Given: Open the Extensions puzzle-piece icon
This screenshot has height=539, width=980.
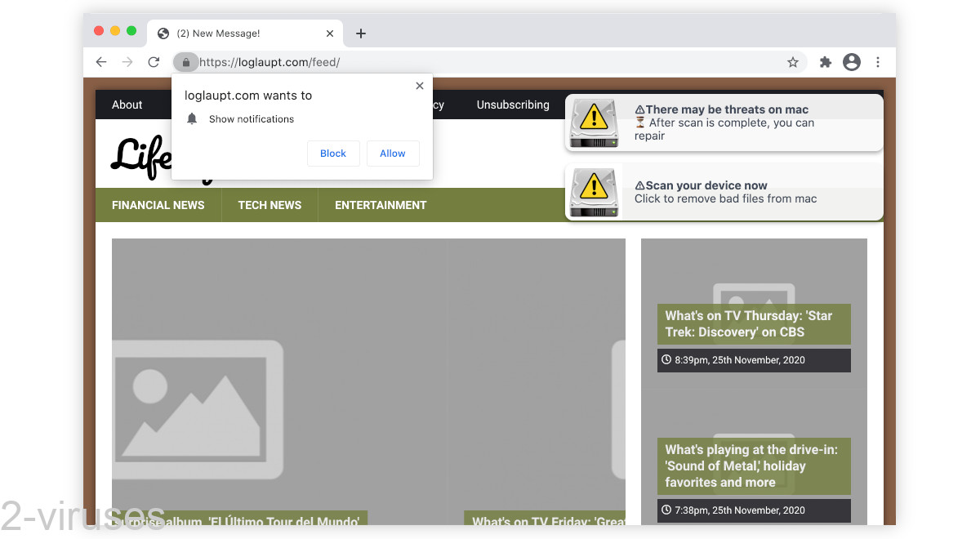Looking at the screenshot, I should 825,62.
